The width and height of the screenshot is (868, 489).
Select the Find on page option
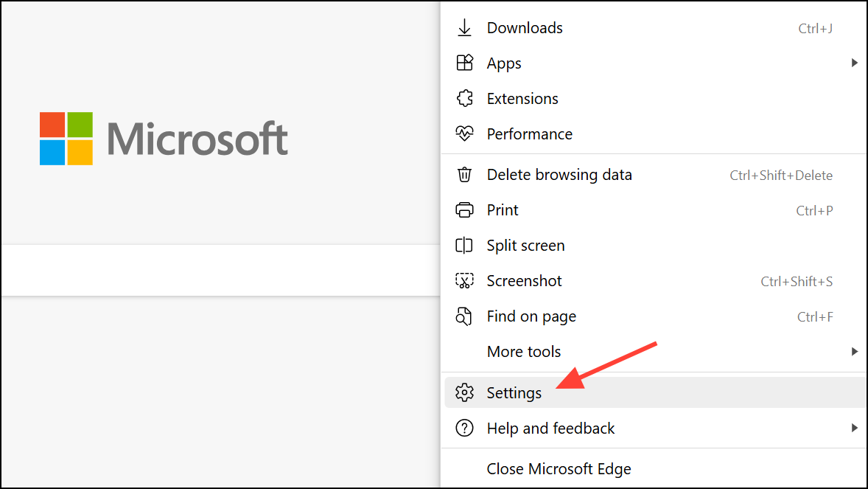coord(531,316)
